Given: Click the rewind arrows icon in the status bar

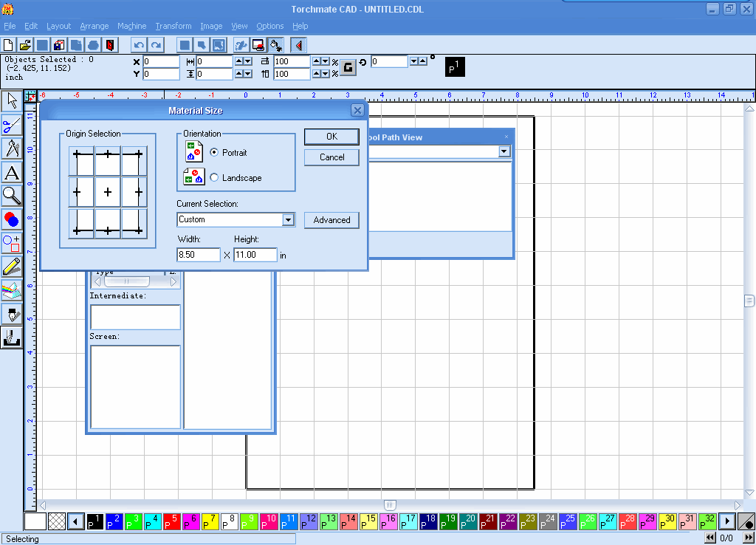Looking at the screenshot, I should (x=710, y=538).
